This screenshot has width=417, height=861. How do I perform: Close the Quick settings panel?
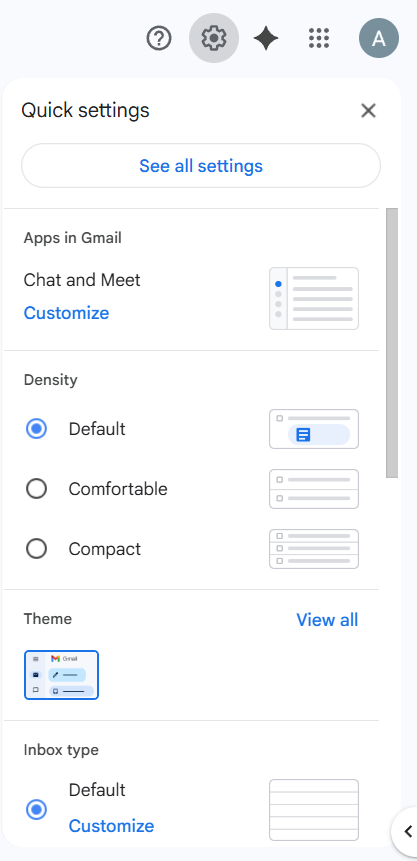(368, 111)
